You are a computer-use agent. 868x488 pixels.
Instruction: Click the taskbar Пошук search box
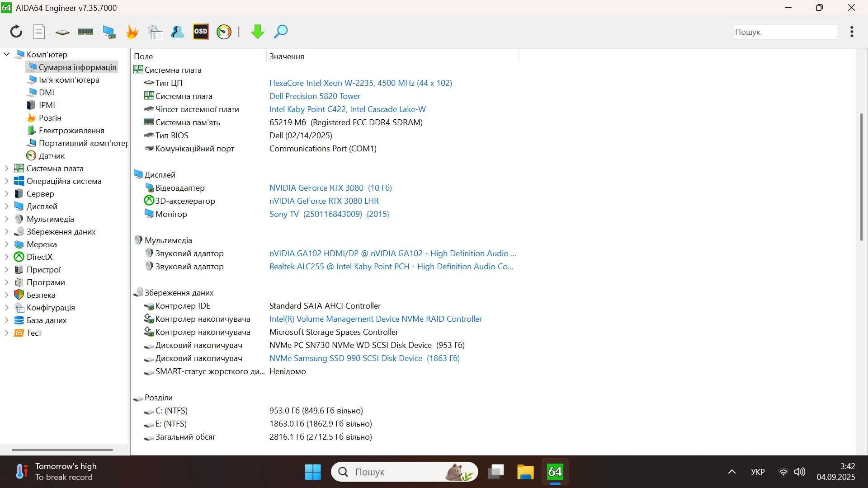[x=405, y=472]
